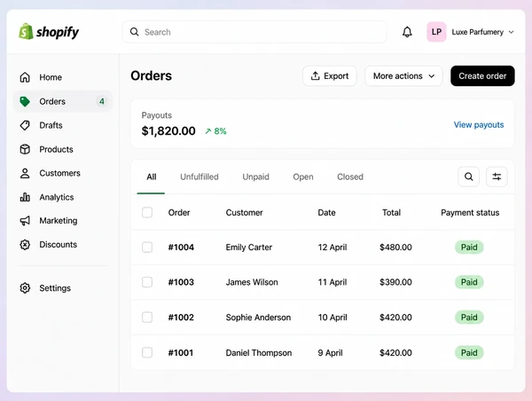Click the Discounts badge icon
The height and width of the screenshot is (401, 532).
pos(25,245)
